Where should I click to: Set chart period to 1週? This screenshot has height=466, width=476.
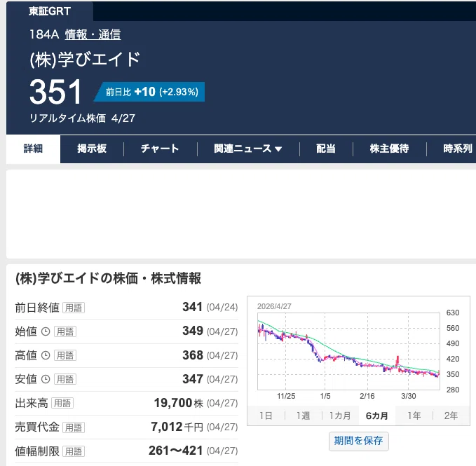(x=303, y=416)
